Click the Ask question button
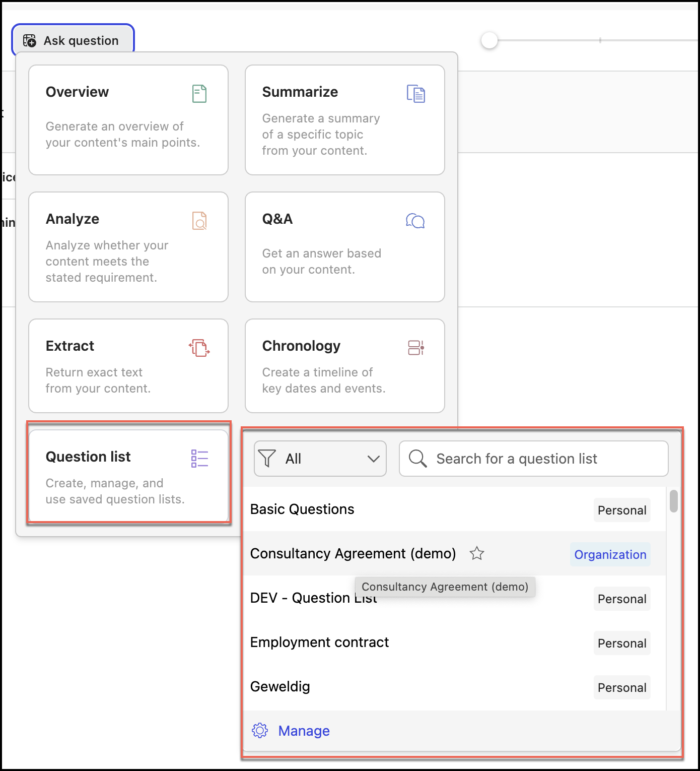The image size is (700, 771). (x=73, y=40)
